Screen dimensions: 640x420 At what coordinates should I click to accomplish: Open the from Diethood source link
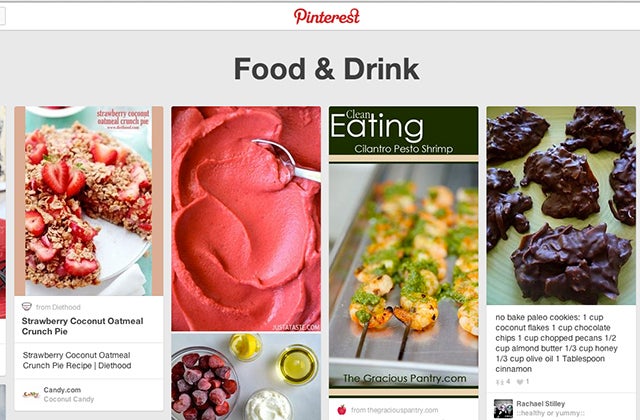pyautogui.click(x=58, y=307)
